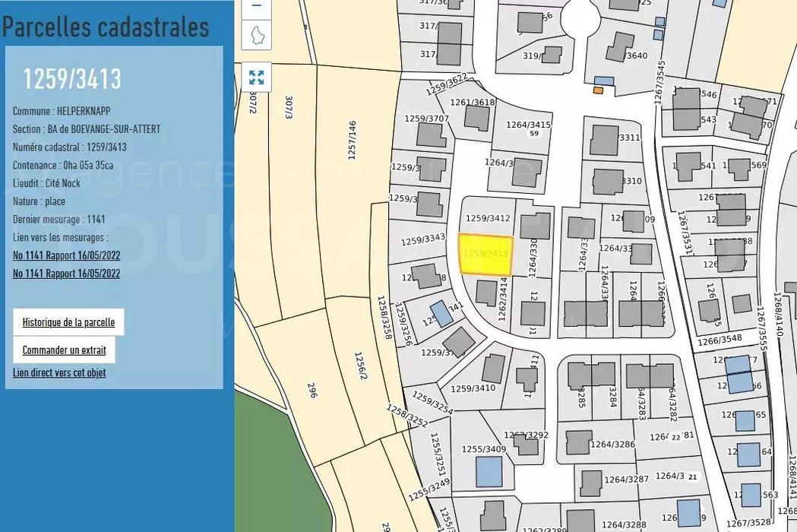This screenshot has height=532, width=797.
Task: Select the highlighted yellow parcel 1259/3413
Action: click(x=485, y=255)
